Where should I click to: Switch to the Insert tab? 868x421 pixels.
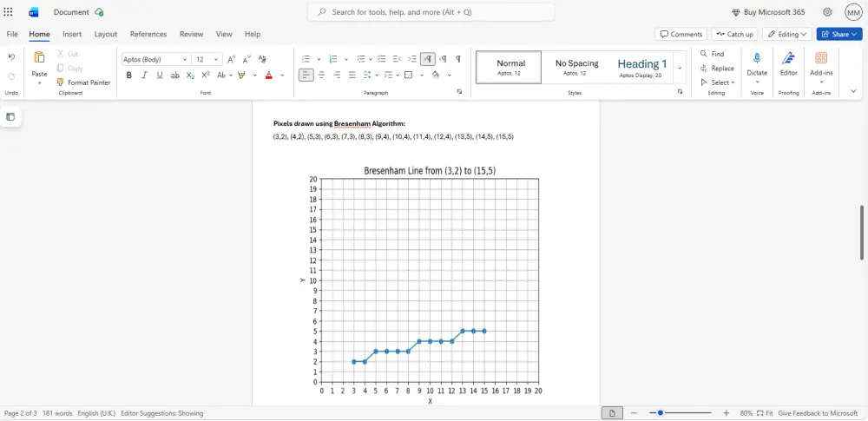pyautogui.click(x=72, y=35)
